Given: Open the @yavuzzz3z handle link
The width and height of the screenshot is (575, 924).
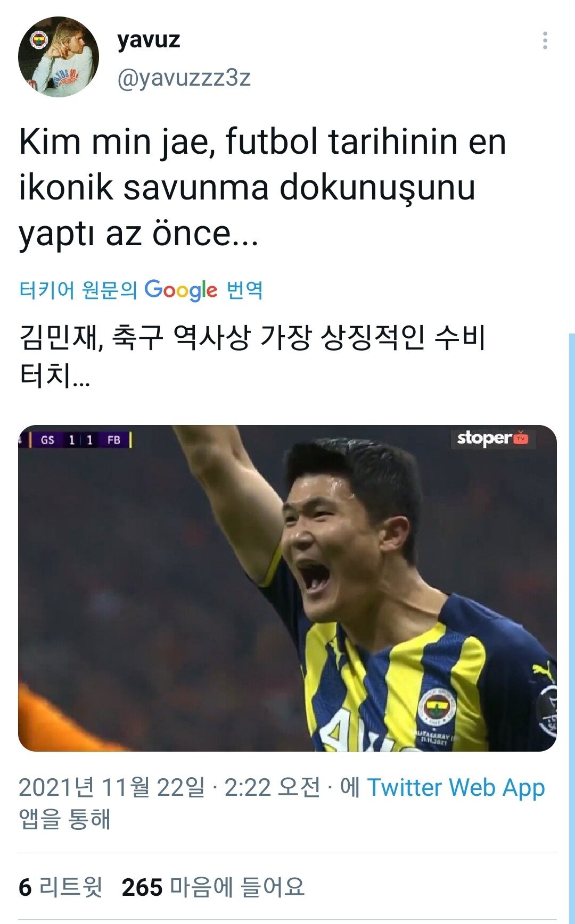Looking at the screenshot, I should click(x=184, y=78).
